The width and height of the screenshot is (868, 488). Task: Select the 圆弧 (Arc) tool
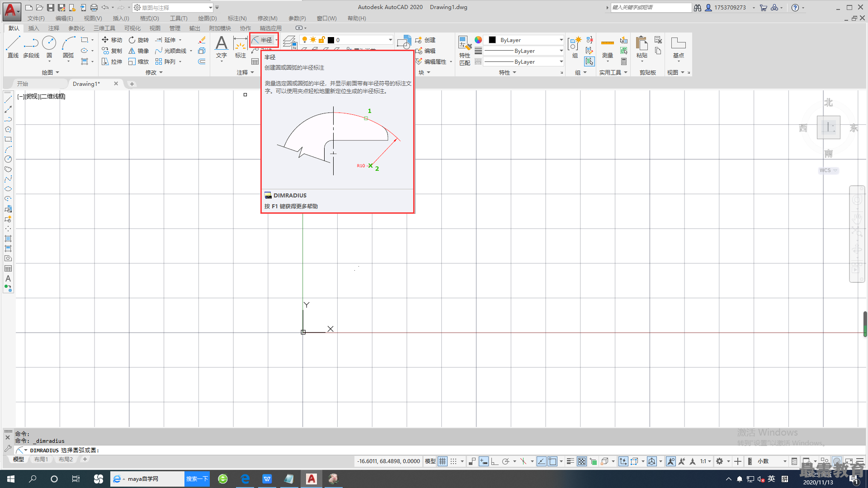pos(68,47)
